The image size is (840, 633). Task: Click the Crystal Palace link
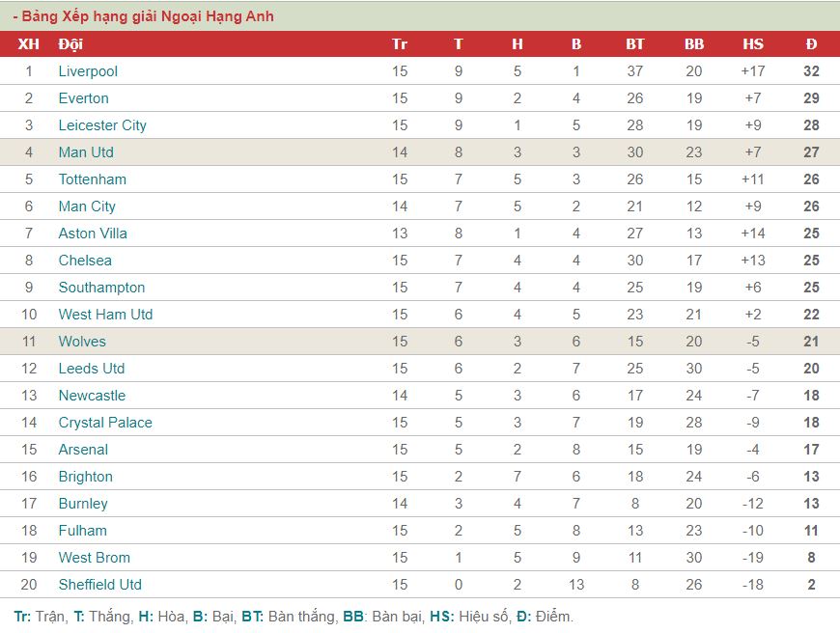click(105, 423)
